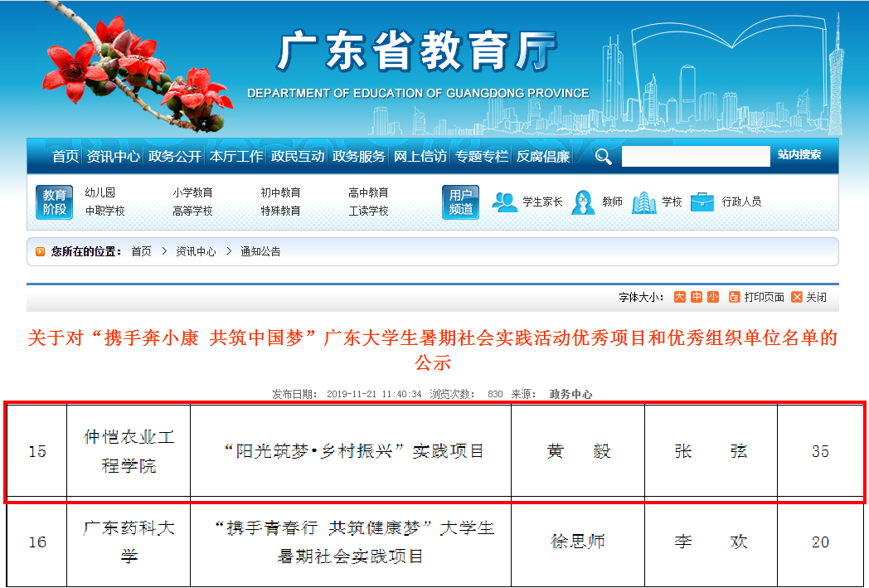
Task: Open the 政务服务 navigation menu
Action: point(359,156)
